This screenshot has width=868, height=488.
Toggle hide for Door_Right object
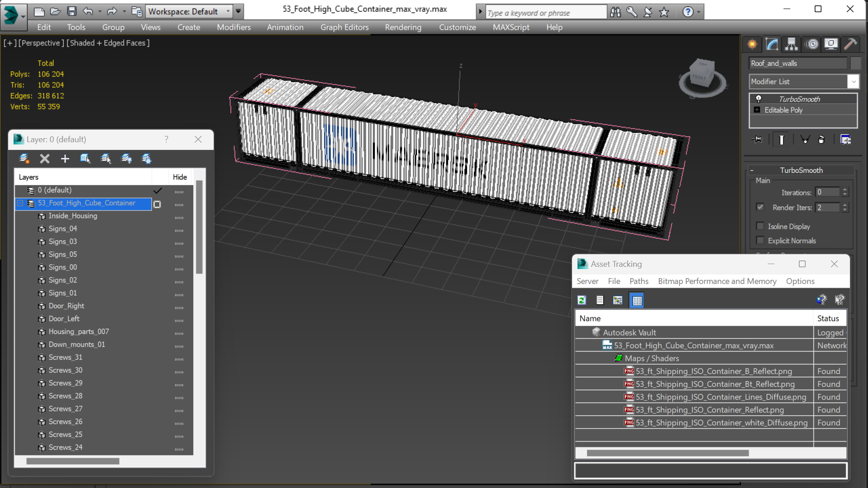[179, 307]
